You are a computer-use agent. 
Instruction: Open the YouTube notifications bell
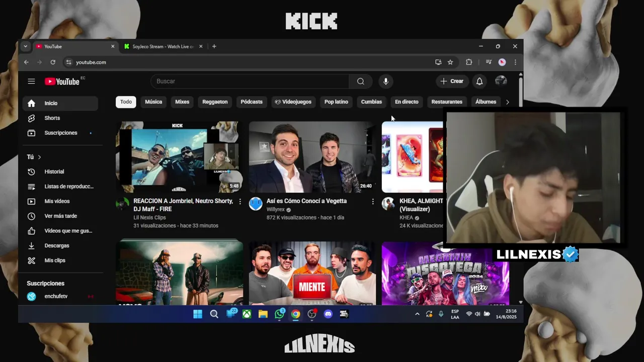click(x=479, y=81)
